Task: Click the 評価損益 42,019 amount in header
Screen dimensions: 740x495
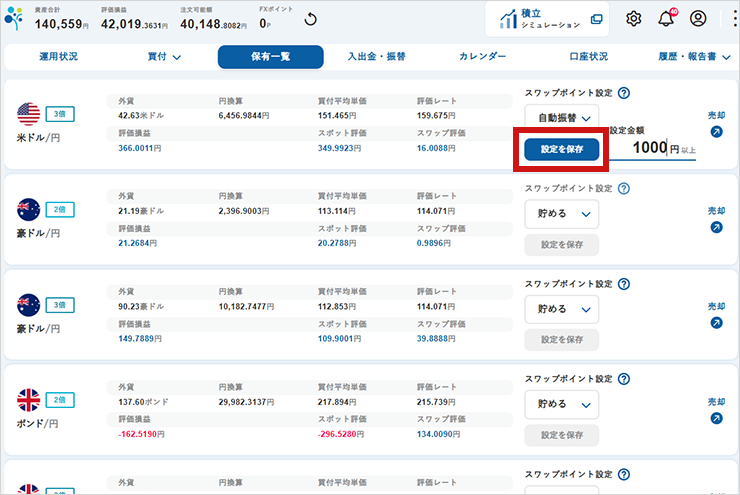Action: click(135, 24)
